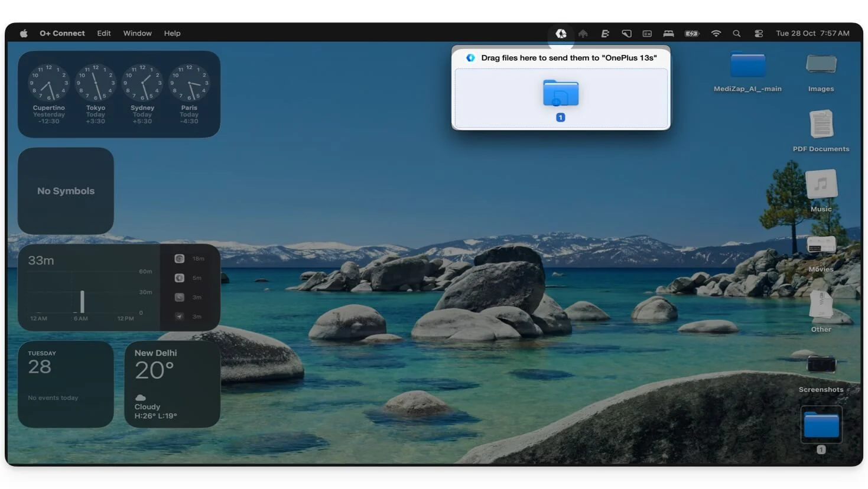
Task: Click the bed-shaped menu bar icon
Action: (x=668, y=34)
